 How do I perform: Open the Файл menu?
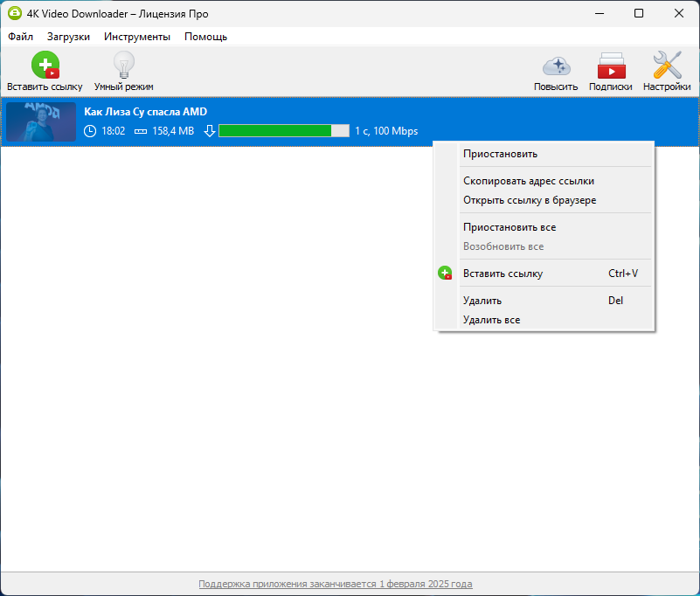(20, 37)
